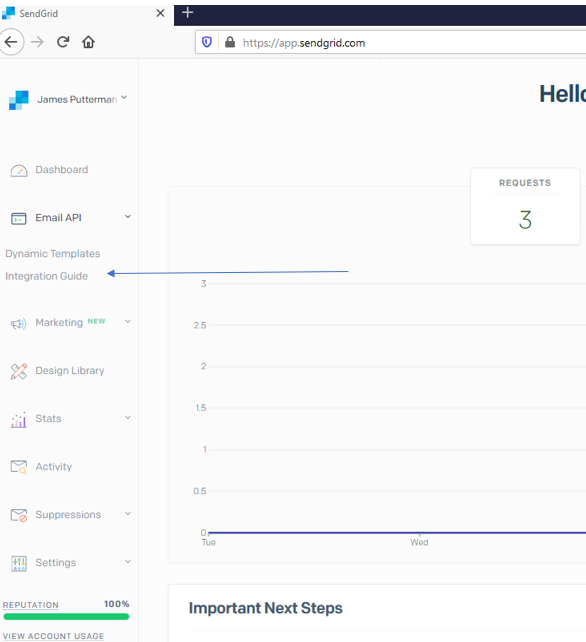
Task: Expand the Stats section chevron
Action: pos(128,417)
